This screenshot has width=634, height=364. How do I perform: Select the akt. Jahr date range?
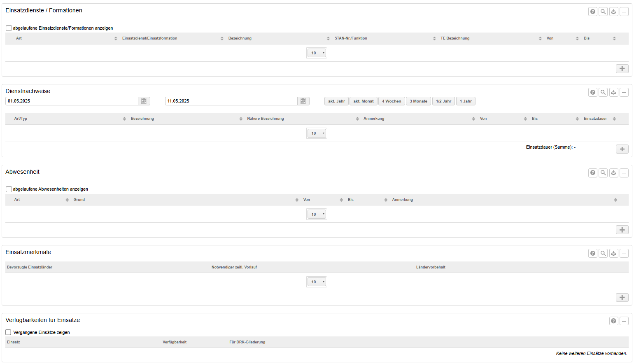pos(336,101)
